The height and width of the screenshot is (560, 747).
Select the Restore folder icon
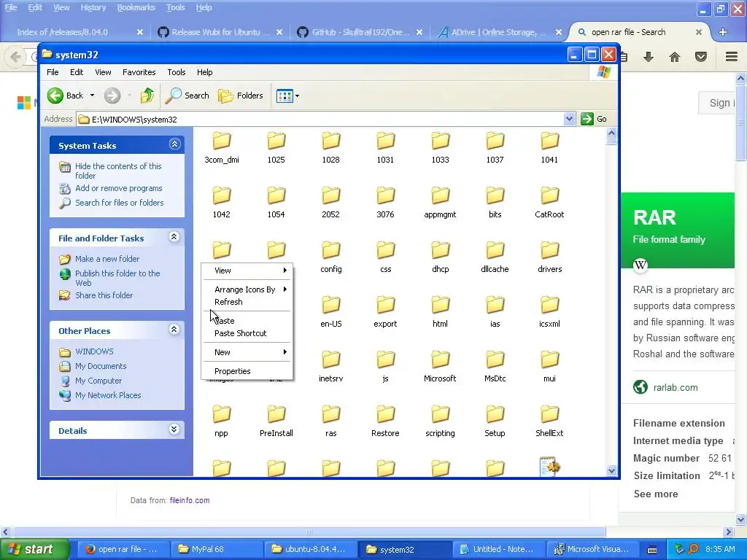tap(385, 415)
